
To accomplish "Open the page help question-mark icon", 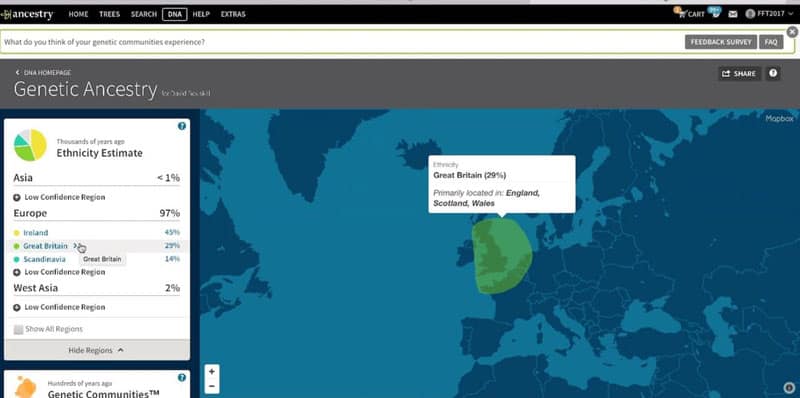I will 773,73.
